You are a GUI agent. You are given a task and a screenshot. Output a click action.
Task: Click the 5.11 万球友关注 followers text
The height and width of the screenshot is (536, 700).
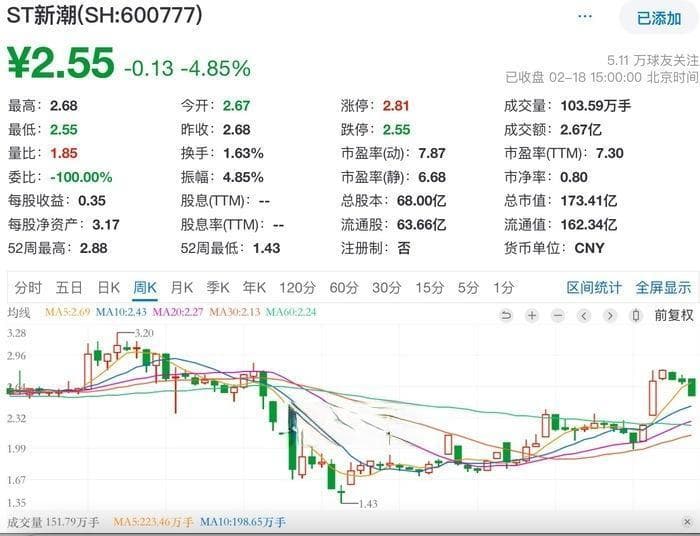pyautogui.click(x=653, y=60)
